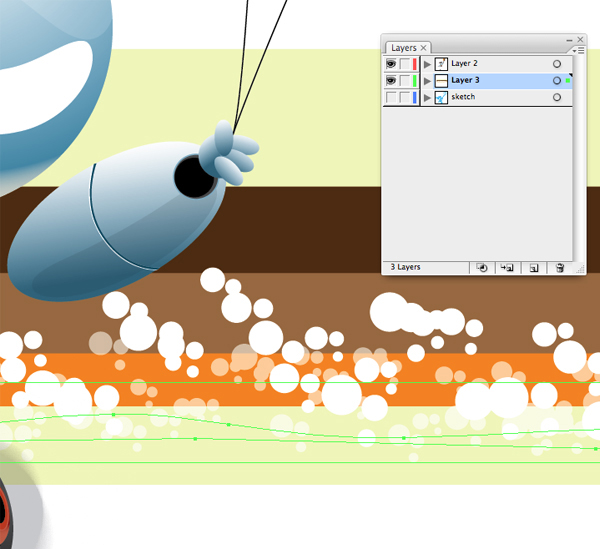Click Make/Release Clipping Mask icon
This screenshot has width=600, height=549.
coord(482,268)
